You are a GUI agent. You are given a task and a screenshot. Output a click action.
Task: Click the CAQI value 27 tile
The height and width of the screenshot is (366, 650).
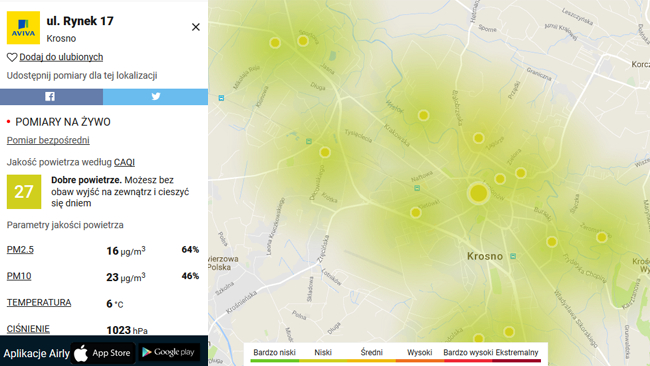(x=24, y=192)
